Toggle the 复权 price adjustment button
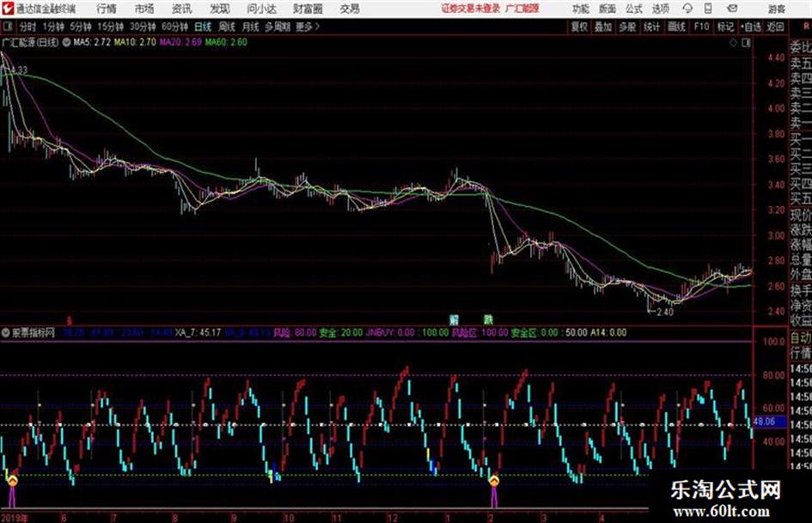Image resolution: width=812 pixels, height=523 pixels. (580, 27)
